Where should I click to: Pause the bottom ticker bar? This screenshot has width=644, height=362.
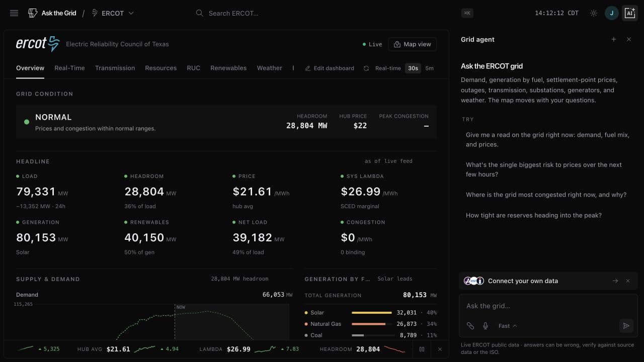tap(422, 349)
